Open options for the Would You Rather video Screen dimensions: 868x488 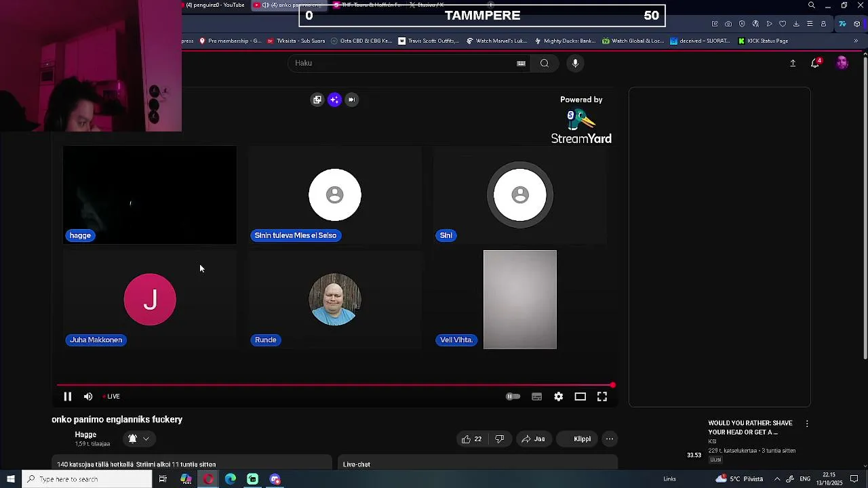(807, 424)
